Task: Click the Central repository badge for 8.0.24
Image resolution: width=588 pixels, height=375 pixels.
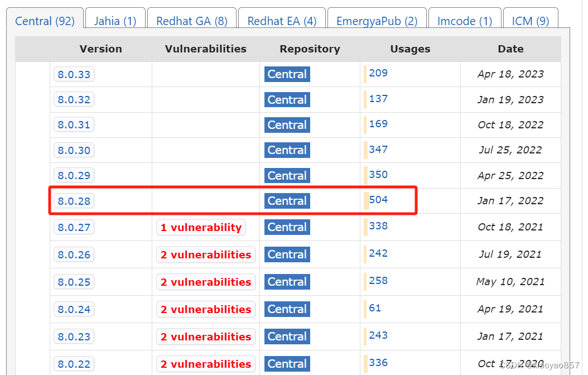Action: tap(287, 309)
